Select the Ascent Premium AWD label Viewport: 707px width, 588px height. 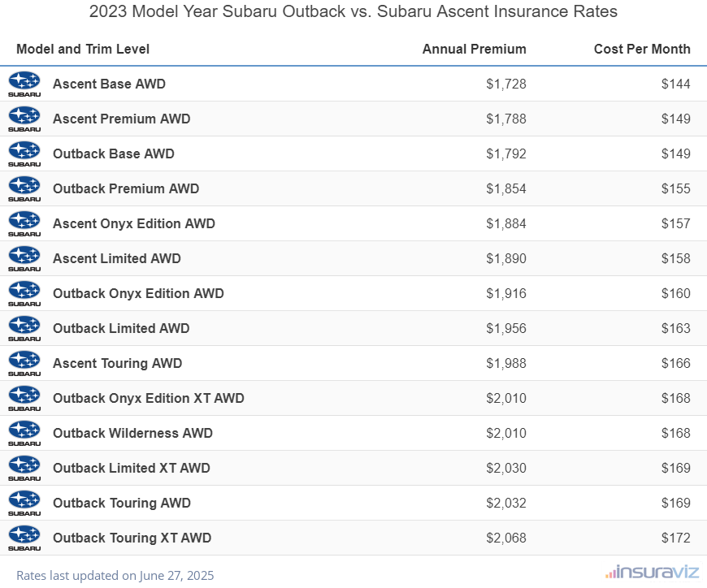122,119
